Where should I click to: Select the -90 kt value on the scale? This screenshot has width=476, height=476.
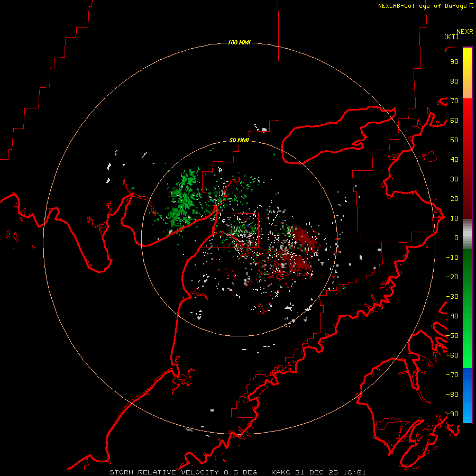click(x=452, y=414)
